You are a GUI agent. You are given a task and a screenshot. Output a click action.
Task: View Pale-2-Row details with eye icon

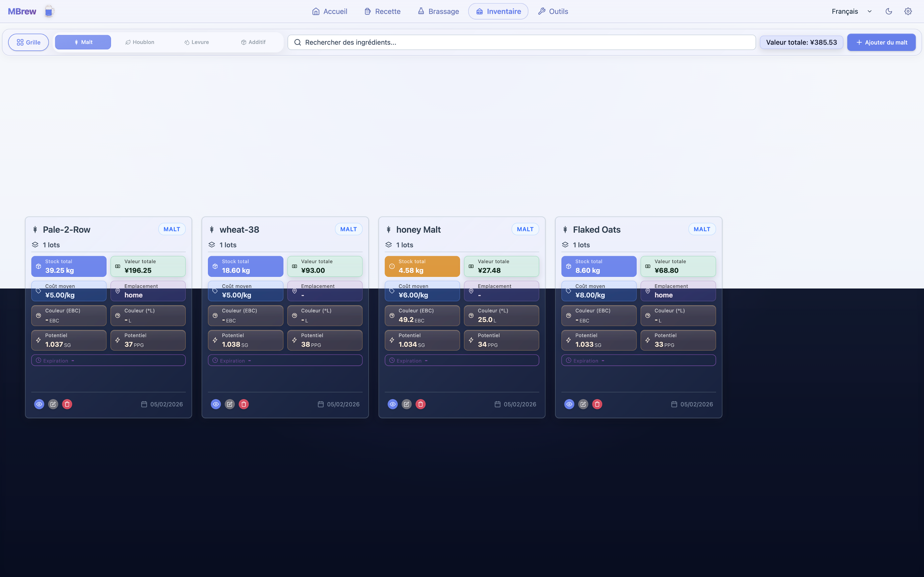(39, 404)
